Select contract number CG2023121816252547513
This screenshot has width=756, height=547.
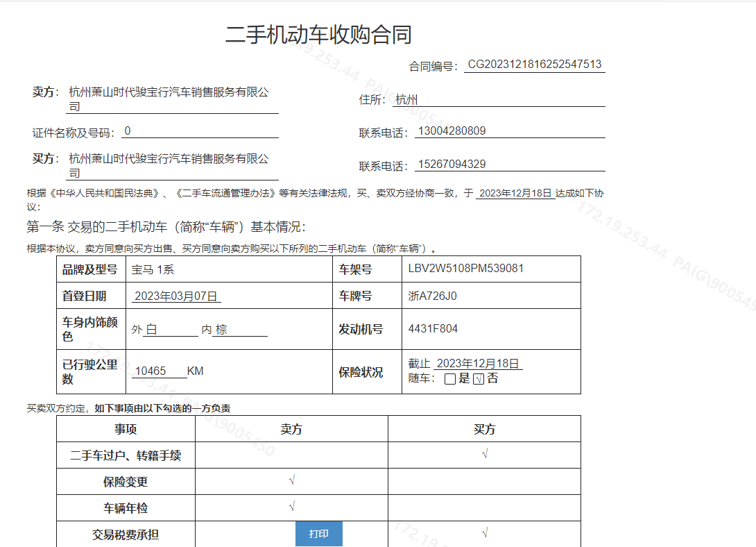534,65
